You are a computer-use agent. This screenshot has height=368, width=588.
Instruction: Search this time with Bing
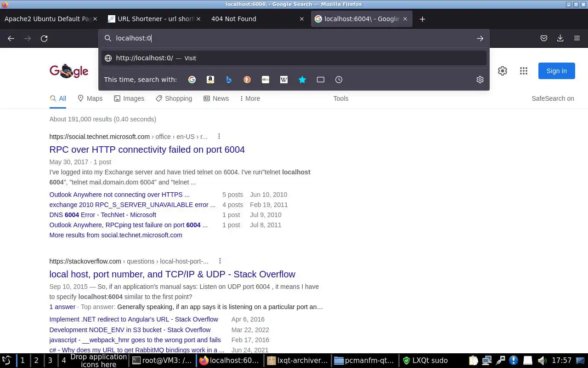[229, 80]
